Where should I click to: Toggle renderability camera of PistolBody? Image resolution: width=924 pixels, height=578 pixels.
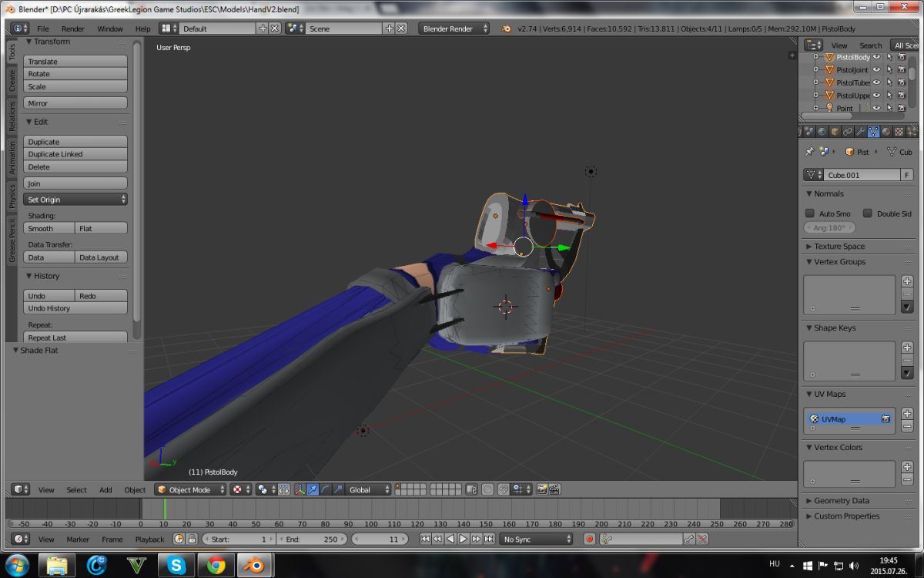[x=902, y=57]
